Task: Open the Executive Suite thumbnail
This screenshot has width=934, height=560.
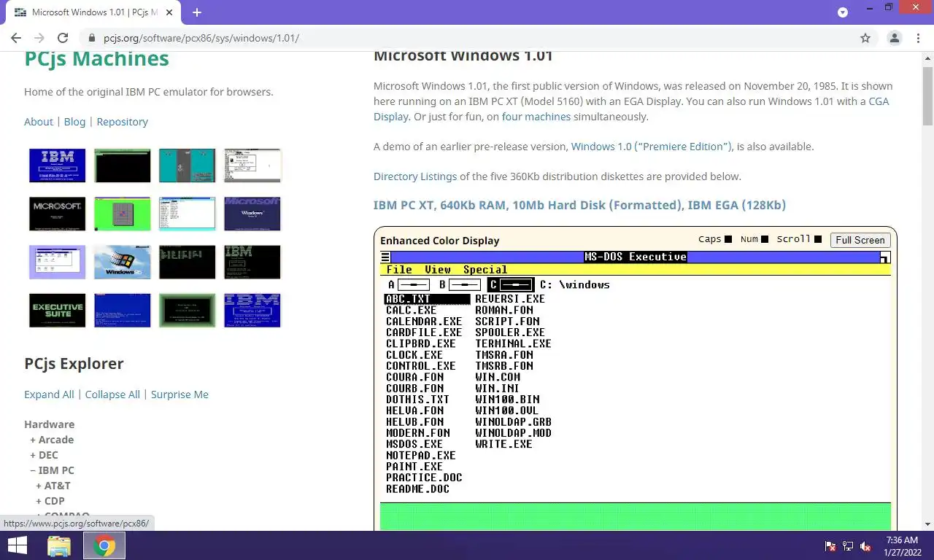Action: coord(57,311)
